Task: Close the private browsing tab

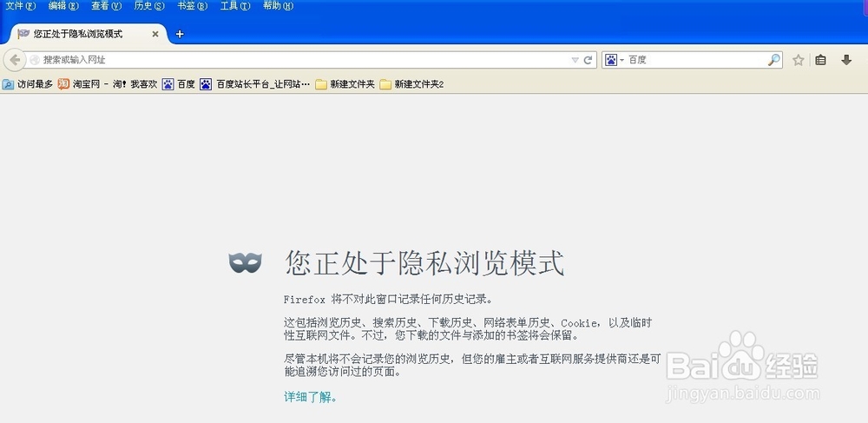Action: pos(155,34)
